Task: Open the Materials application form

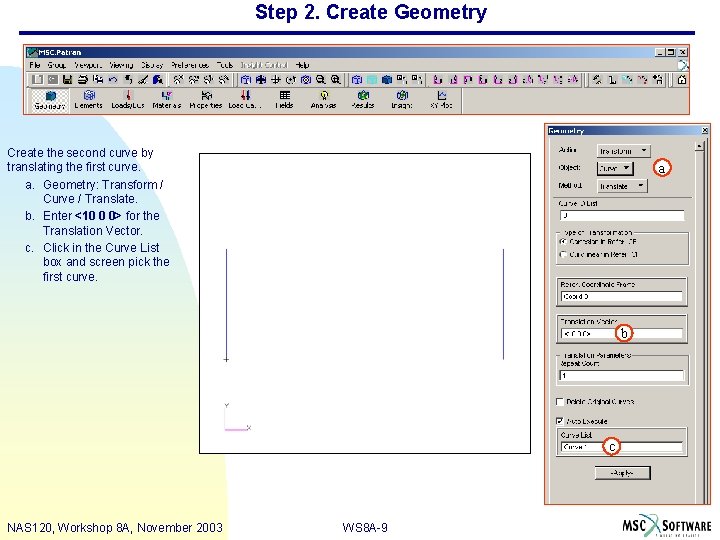Action: pyautogui.click(x=167, y=100)
